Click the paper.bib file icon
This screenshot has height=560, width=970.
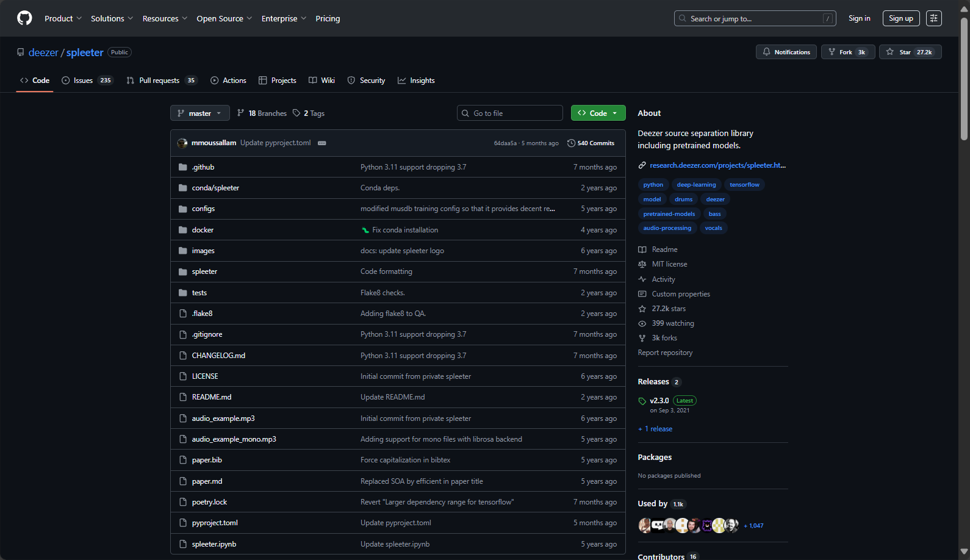click(x=182, y=460)
